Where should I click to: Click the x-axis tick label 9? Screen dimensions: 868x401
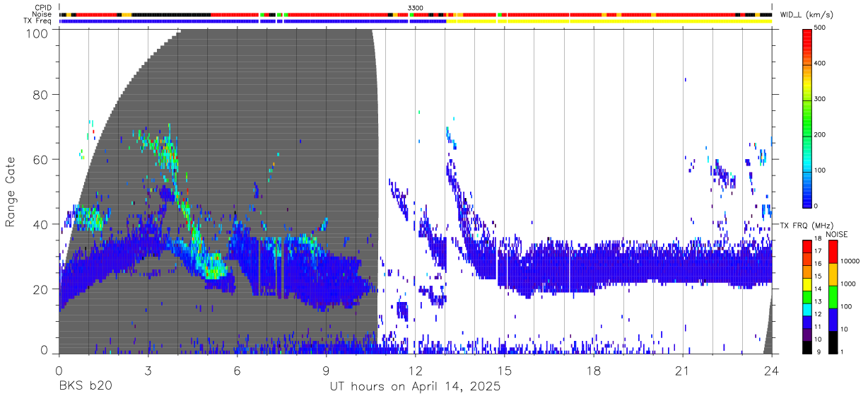tap(326, 370)
